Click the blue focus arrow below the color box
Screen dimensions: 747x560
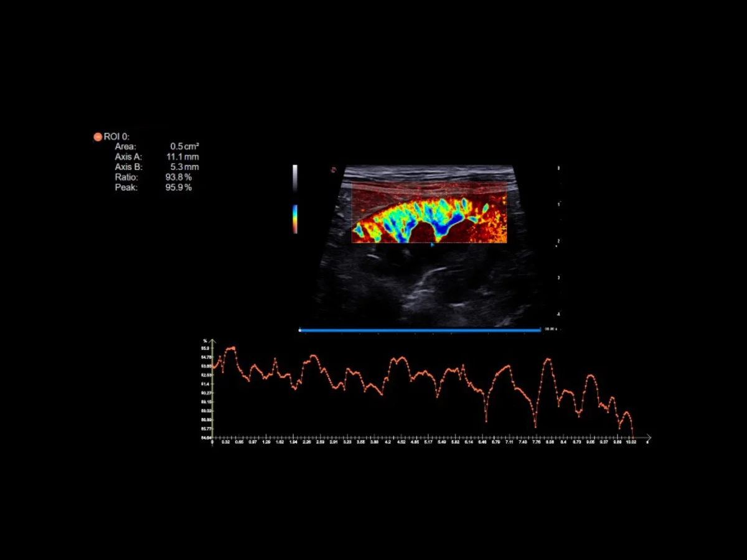tap(433, 245)
